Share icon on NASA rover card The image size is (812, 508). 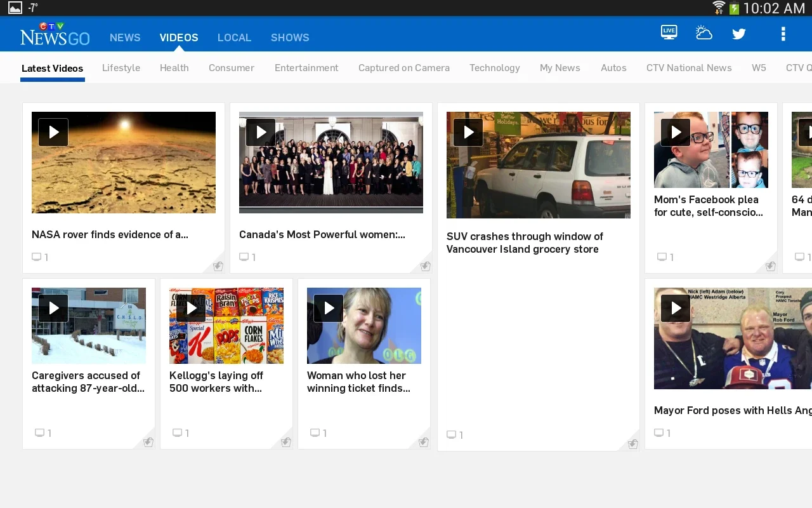tap(218, 266)
